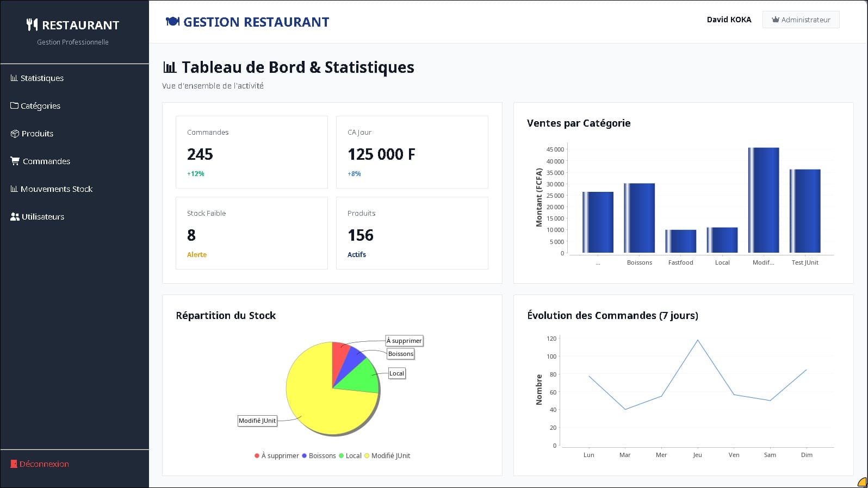Image resolution: width=868 pixels, height=488 pixels.
Task: Open the Catégories menu item
Action: [75, 105]
